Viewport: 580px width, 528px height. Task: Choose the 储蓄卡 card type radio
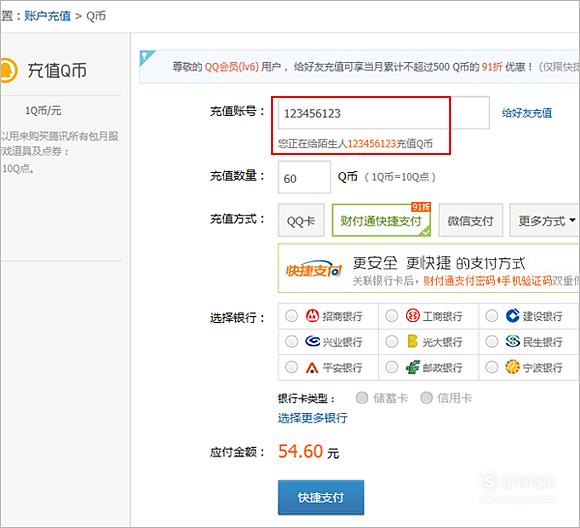(x=362, y=398)
